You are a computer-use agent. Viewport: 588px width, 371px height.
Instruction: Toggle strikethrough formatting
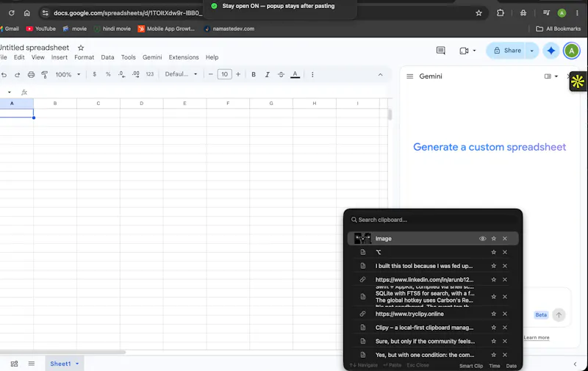click(281, 75)
